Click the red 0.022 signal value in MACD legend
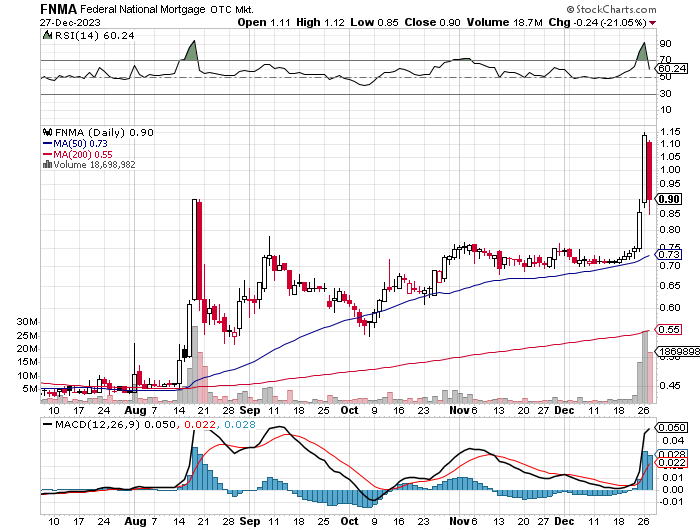Screen dimensions: 700x530 pyautogui.click(x=200, y=424)
